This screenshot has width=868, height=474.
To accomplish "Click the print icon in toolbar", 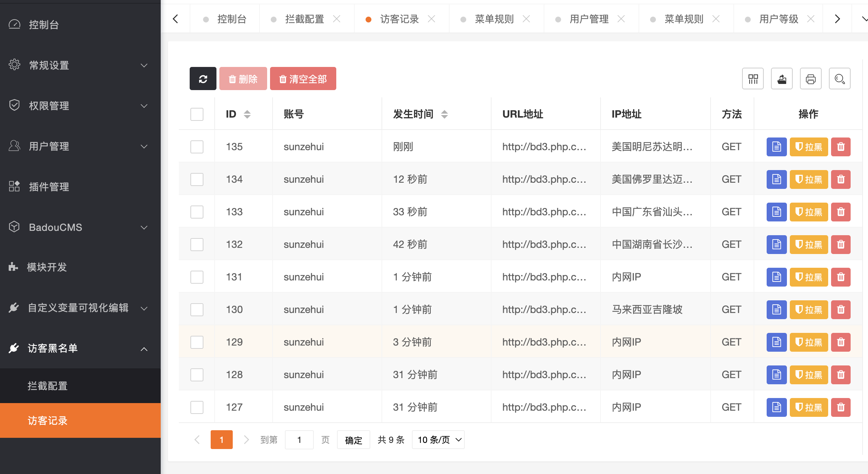I will click(x=811, y=79).
